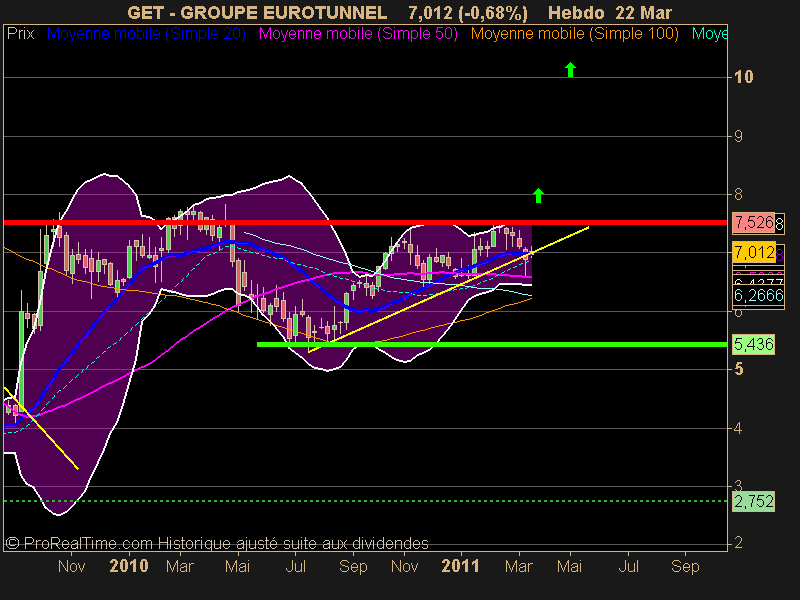The width and height of the screenshot is (800, 600).
Task: Click the '9' price axis label
Action: 738,136
